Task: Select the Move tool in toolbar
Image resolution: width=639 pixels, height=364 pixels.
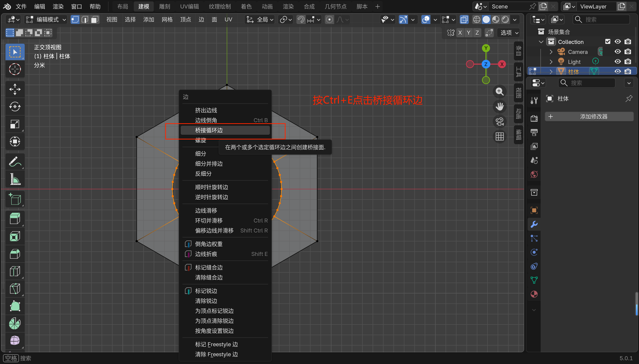Action: [15, 89]
